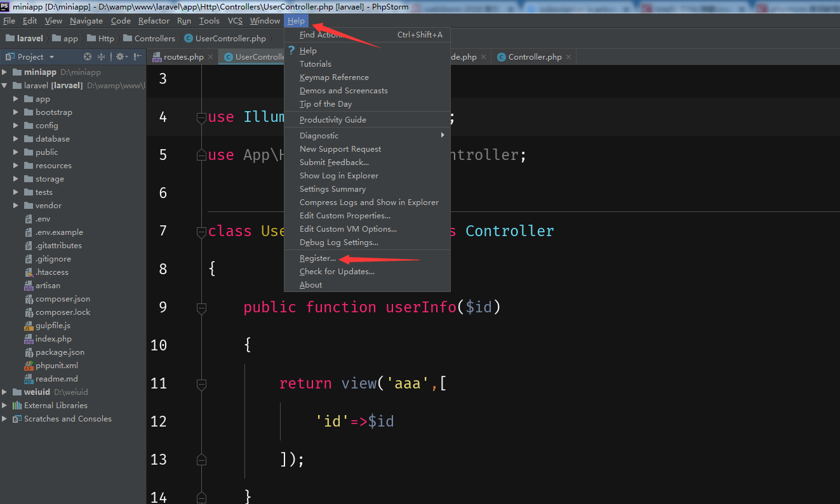
Task: Open the Project view dropdown arrow
Action: pyautogui.click(x=51, y=57)
